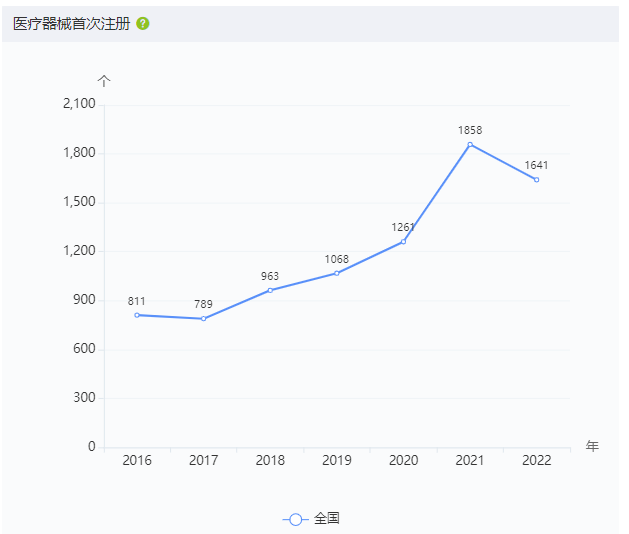Viewport: 629px width, 534px height.
Task: Click the value label 1261
Action: [x=403, y=227]
